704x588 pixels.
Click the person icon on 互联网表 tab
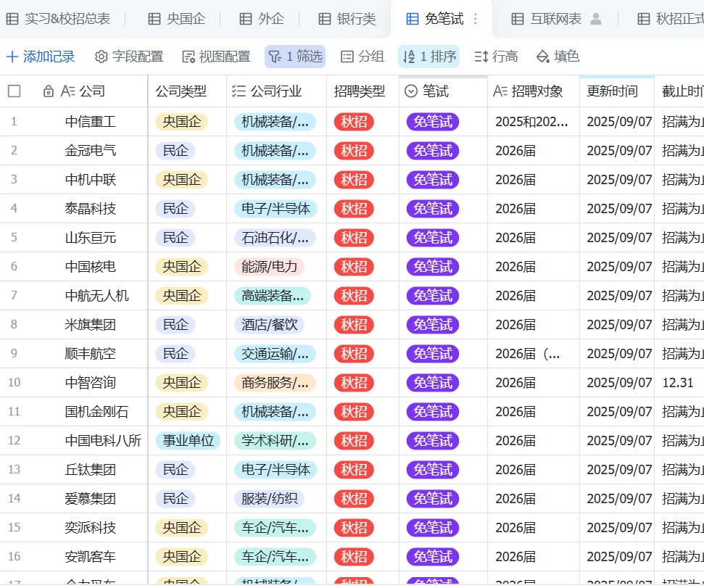click(596, 19)
